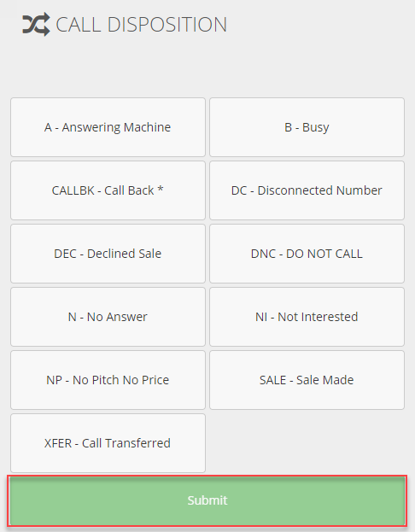Click the CALL DISPOSITION heading text

[x=141, y=25]
